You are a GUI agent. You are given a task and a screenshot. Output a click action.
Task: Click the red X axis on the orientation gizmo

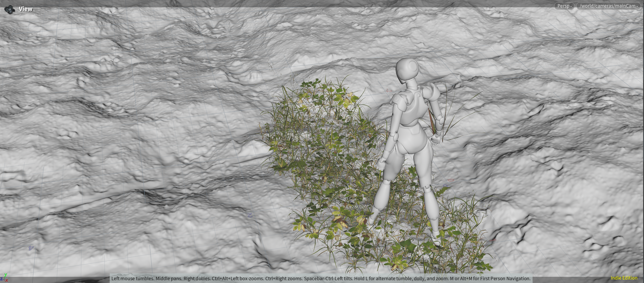tap(6, 280)
